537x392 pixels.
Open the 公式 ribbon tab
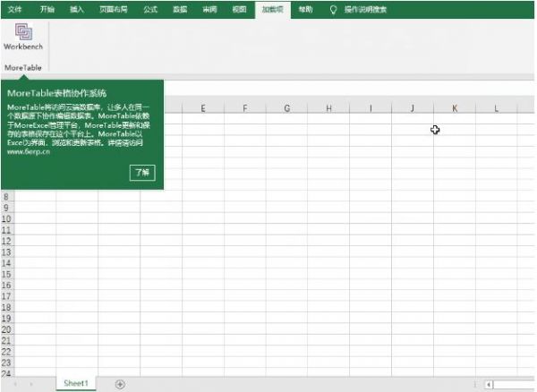click(x=150, y=10)
